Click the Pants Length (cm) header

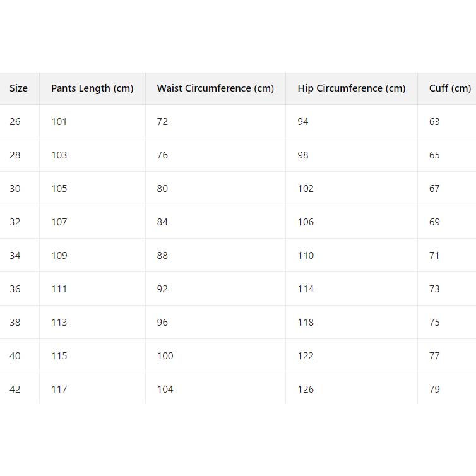click(92, 88)
